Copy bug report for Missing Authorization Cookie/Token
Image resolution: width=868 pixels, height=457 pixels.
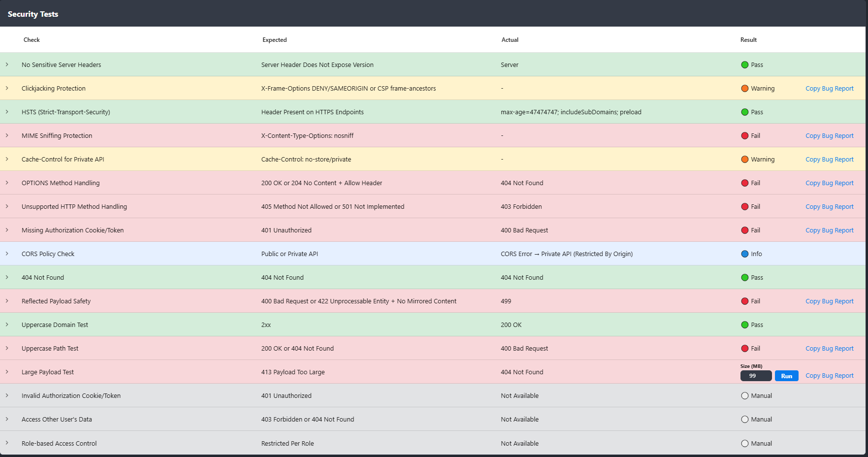(829, 230)
